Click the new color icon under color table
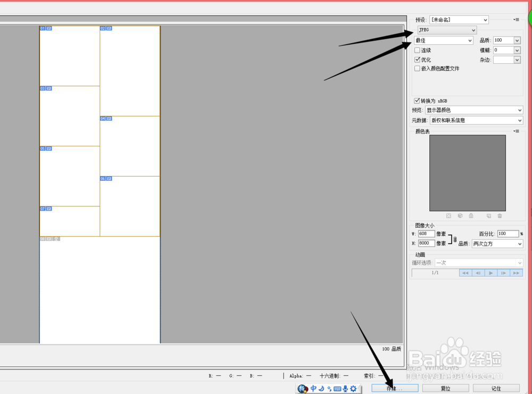This screenshot has width=532, height=394. (x=488, y=216)
